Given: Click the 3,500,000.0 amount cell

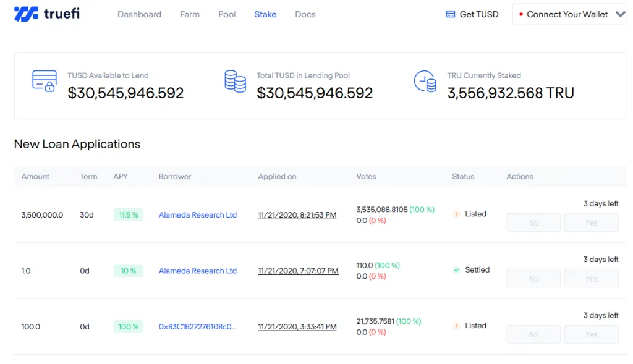Looking at the screenshot, I should click(42, 214).
